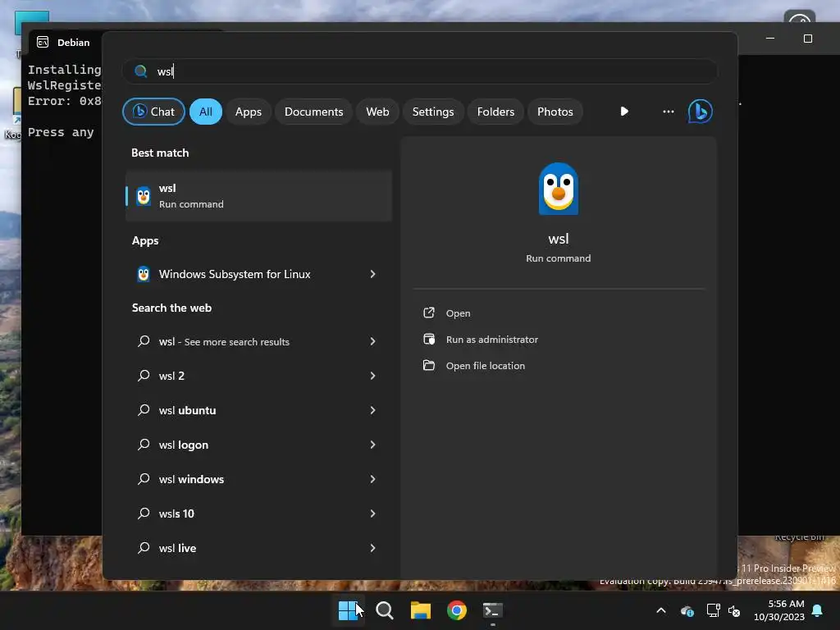The image size is (840, 630).
Task: Open the clock and date in taskbar
Action: (779, 610)
